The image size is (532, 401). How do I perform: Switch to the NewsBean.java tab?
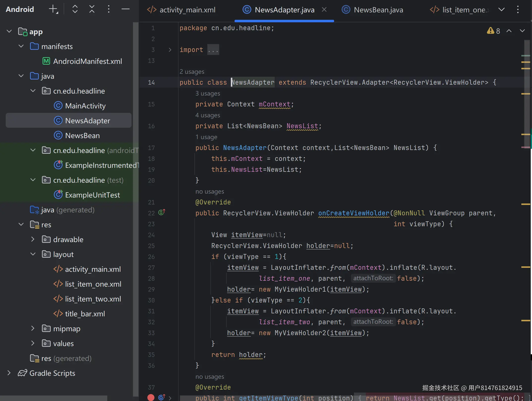pyautogui.click(x=378, y=10)
